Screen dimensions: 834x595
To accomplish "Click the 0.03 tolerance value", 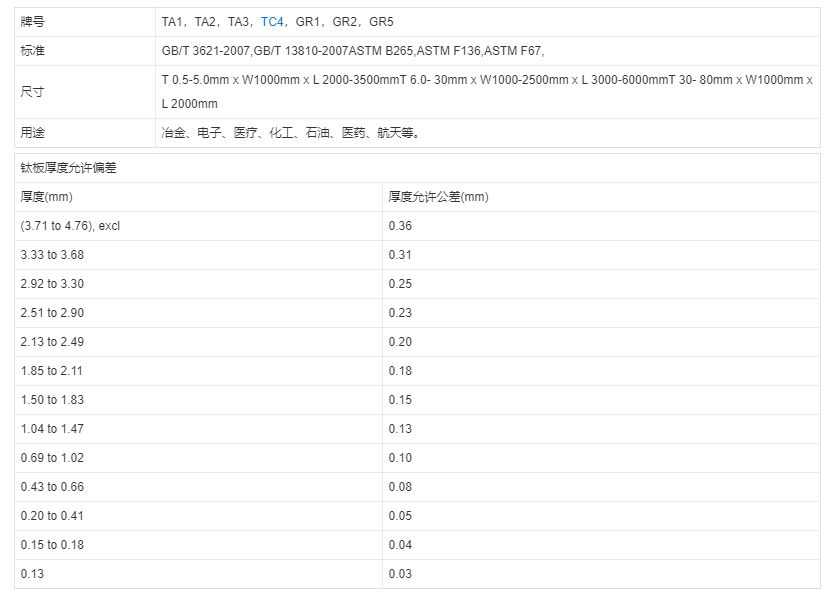I will 400,574.
